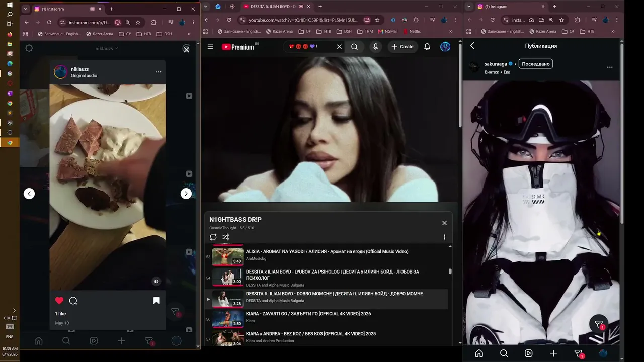Click into the YouTube search field
The image size is (644, 362).
tap(308, 47)
